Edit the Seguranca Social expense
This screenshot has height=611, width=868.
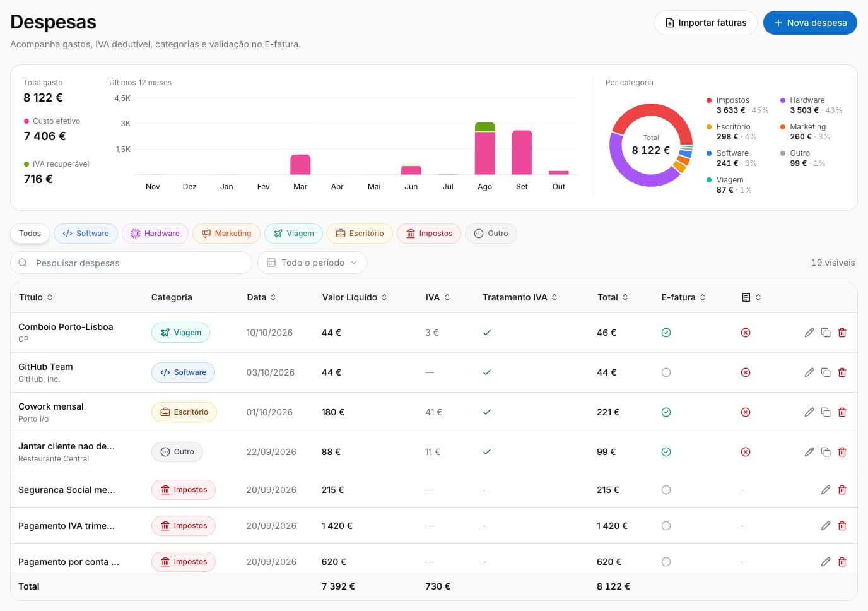tap(826, 490)
